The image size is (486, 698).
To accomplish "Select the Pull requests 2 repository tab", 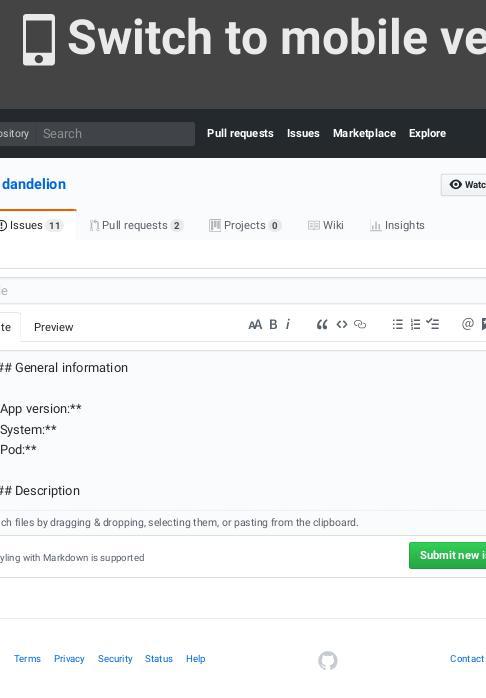I will pyautogui.click(x=136, y=225).
